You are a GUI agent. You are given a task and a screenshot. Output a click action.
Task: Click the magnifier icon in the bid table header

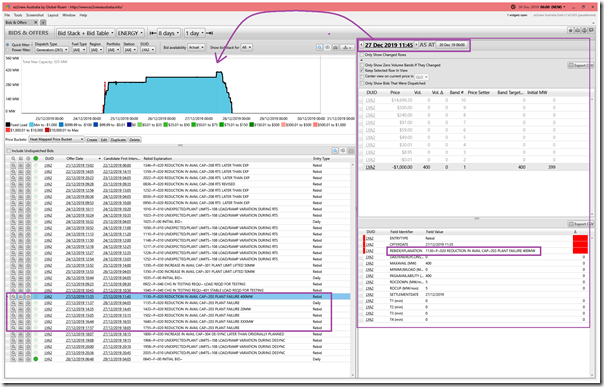pyautogui.click(x=13, y=158)
